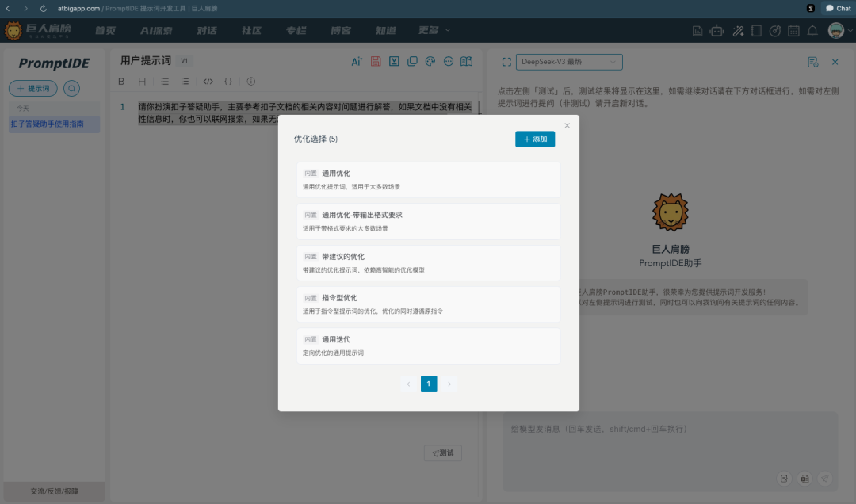The height and width of the screenshot is (504, 856).
Task: Choose the 指令型优化 option
Action: click(x=428, y=304)
